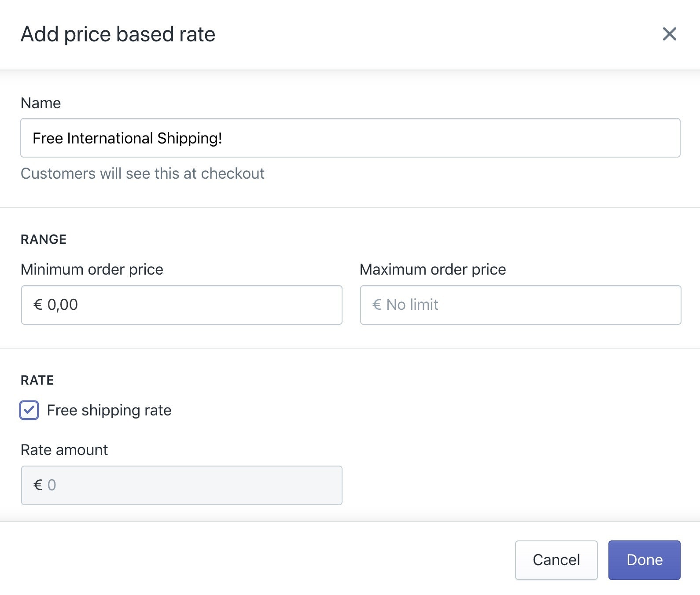Click the Add price based rate title
Screen dimensions: 700x595
click(118, 34)
